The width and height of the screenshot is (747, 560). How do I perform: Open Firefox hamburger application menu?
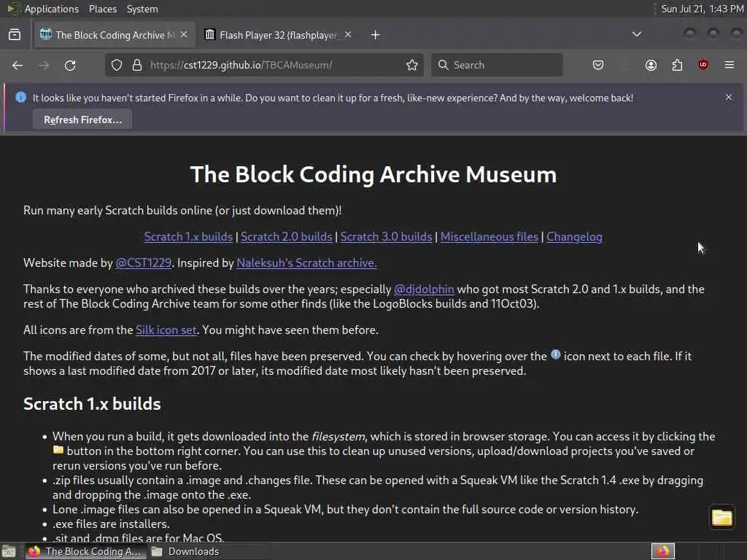click(729, 65)
